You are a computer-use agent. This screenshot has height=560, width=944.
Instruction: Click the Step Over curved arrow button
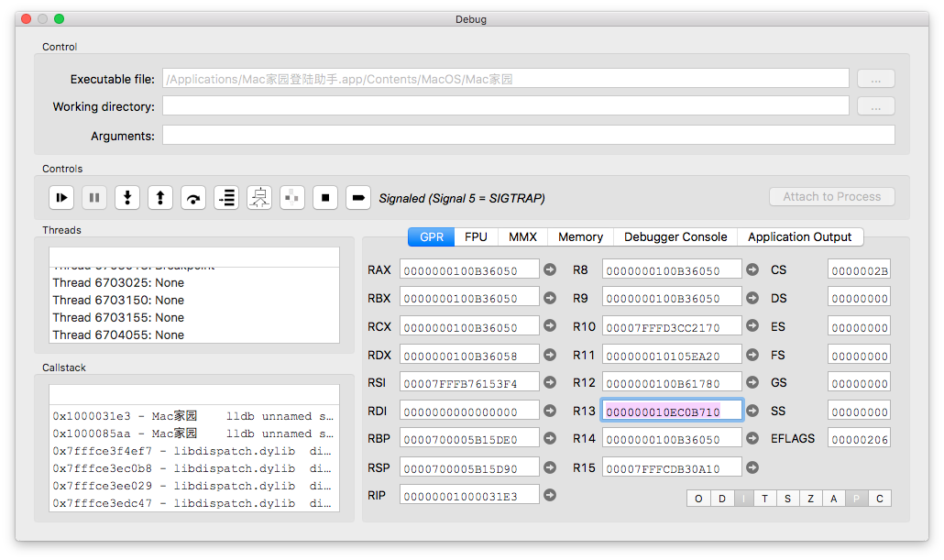pyautogui.click(x=192, y=197)
